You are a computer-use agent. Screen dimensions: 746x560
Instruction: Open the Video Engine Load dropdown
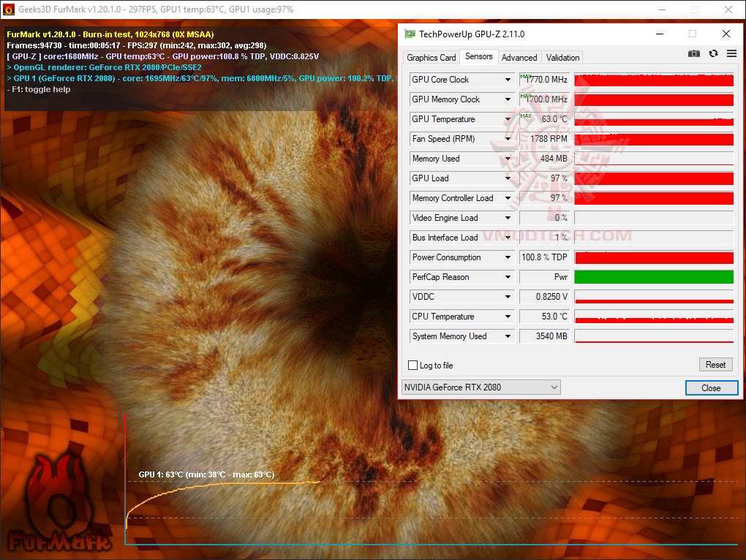508,218
